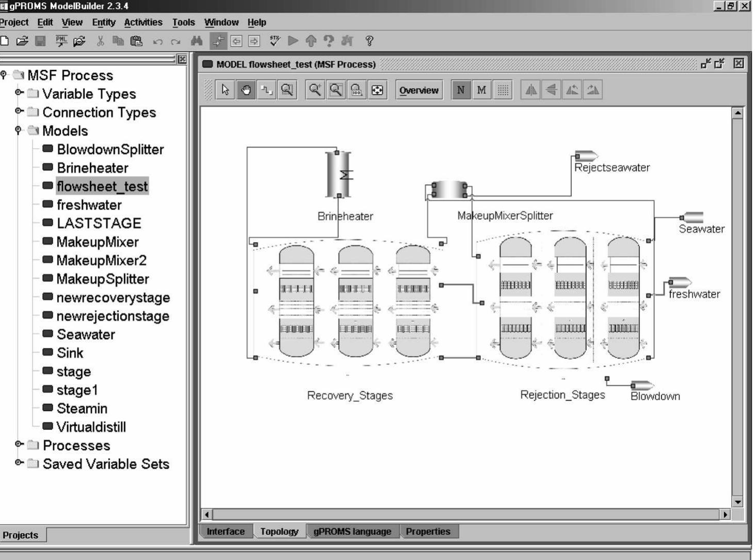Select the hand pan tool

pos(246,90)
